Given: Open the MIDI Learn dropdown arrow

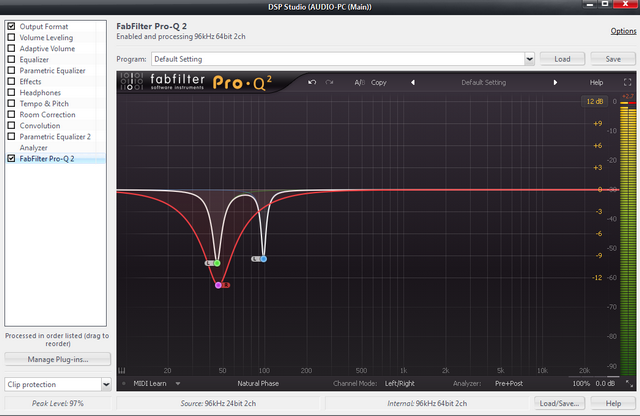Looking at the screenshot, I should tap(178, 384).
